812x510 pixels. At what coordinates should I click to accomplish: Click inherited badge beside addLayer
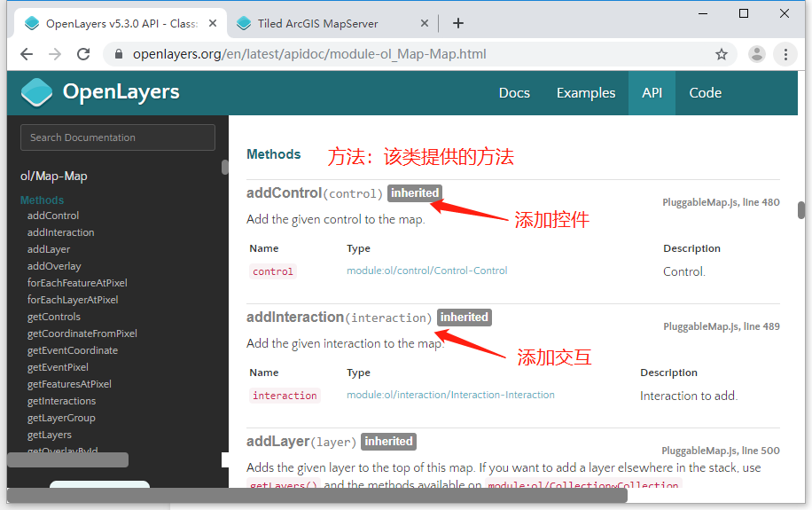point(388,442)
